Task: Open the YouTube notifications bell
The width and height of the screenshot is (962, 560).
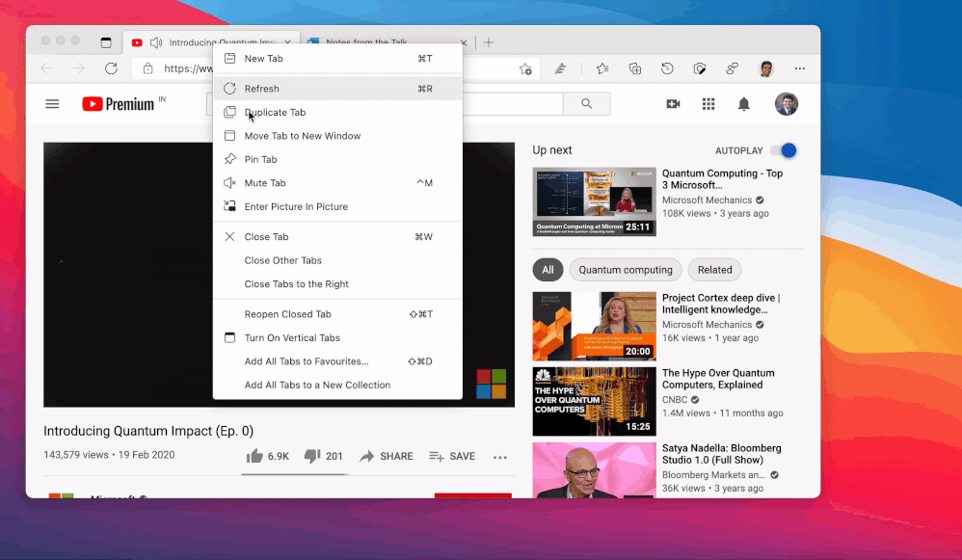Action: click(743, 103)
